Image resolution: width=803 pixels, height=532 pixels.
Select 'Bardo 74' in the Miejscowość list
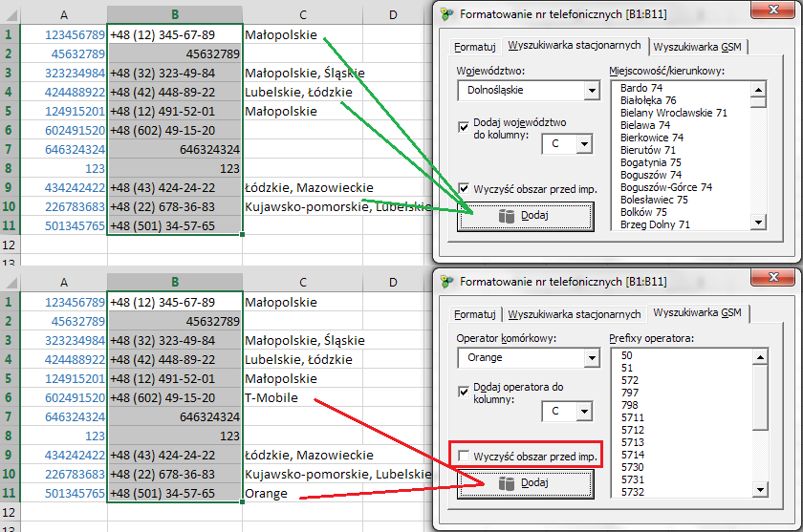(x=641, y=88)
